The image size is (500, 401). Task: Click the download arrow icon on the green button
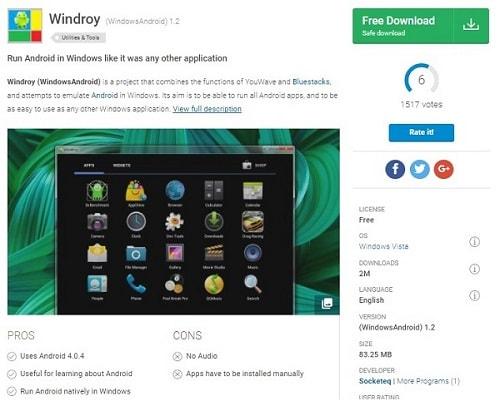471,25
